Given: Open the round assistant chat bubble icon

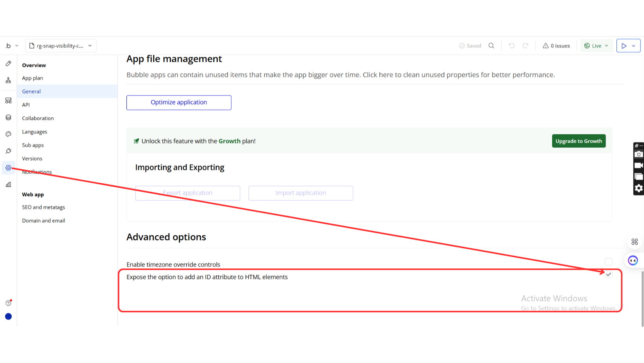Looking at the screenshot, I should (x=633, y=260).
